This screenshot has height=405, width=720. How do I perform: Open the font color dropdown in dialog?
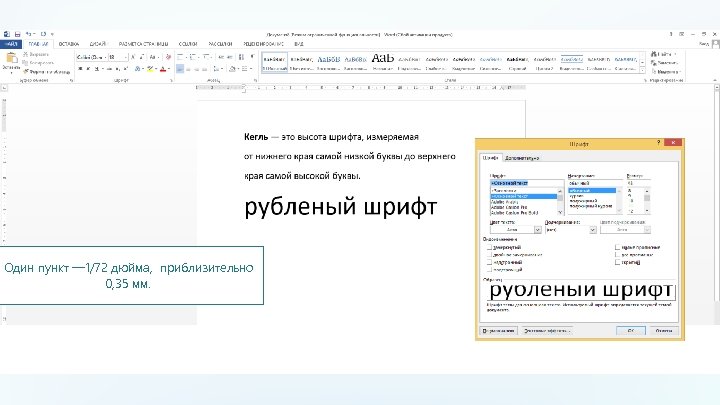click(x=538, y=230)
